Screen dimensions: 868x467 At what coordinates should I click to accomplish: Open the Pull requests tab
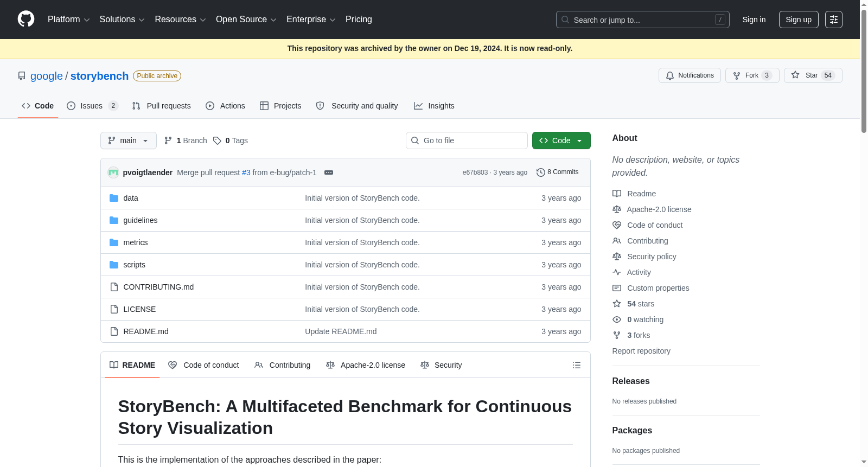[x=161, y=106]
